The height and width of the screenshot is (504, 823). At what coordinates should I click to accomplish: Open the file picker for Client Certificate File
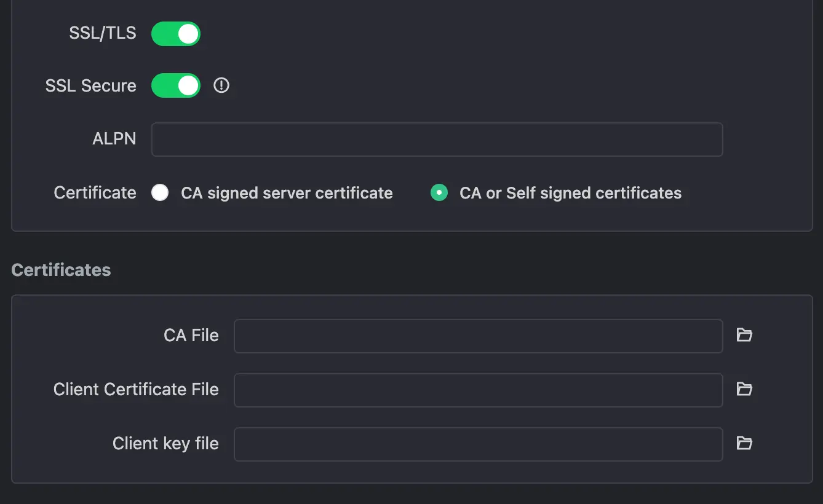click(744, 389)
